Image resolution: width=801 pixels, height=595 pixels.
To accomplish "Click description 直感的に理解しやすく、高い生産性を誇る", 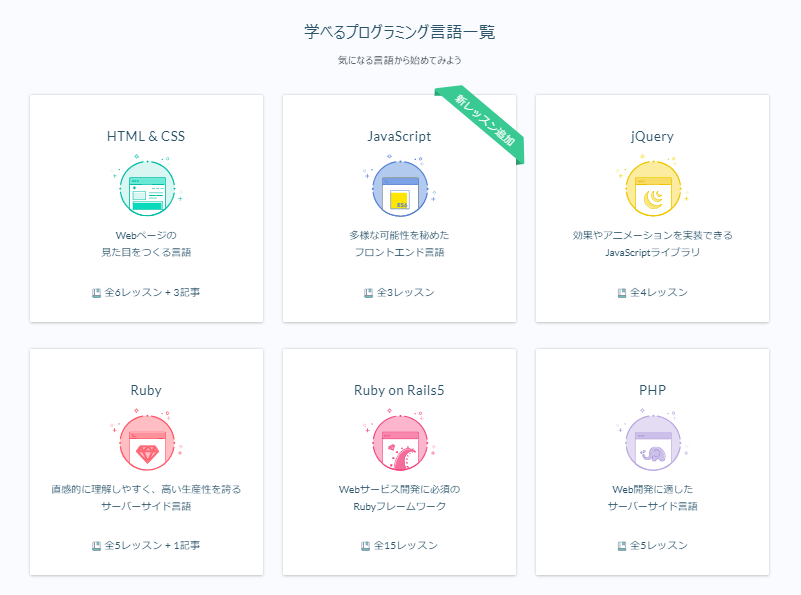I will click(146, 489).
